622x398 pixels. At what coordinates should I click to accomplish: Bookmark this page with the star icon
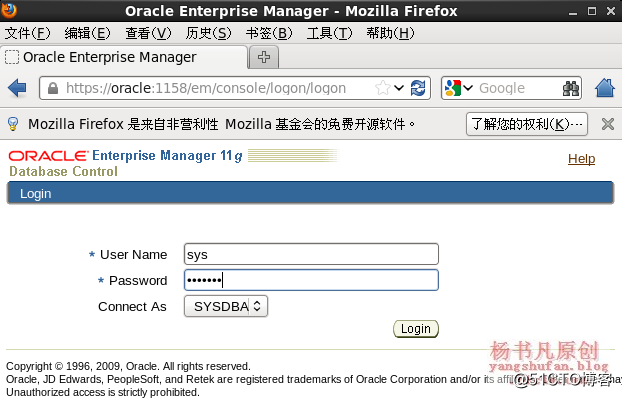pos(383,88)
